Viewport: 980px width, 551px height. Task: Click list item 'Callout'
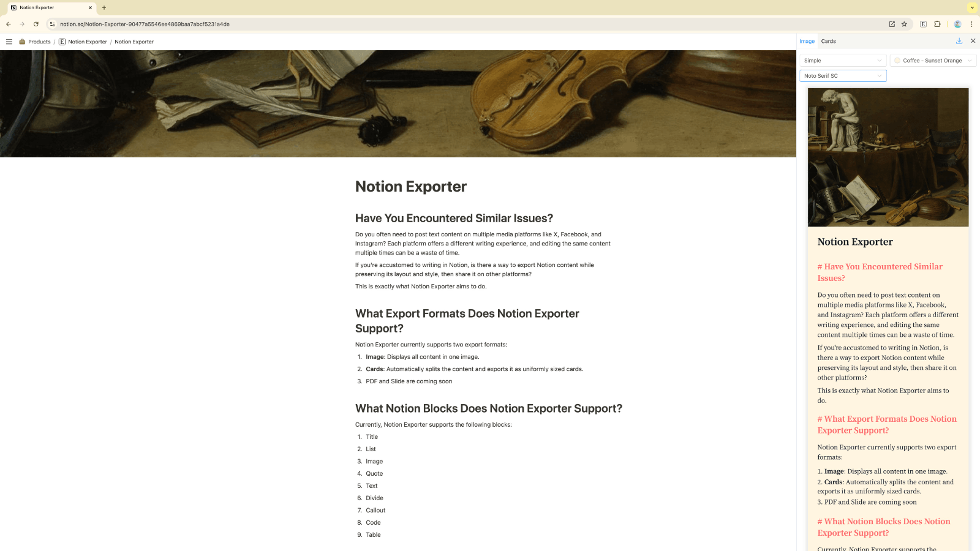(x=375, y=511)
